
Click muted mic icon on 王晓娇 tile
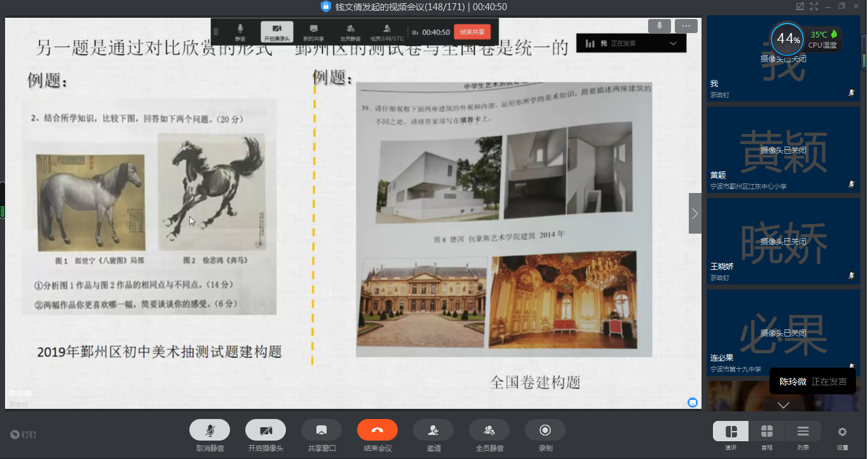click(851, 276)
